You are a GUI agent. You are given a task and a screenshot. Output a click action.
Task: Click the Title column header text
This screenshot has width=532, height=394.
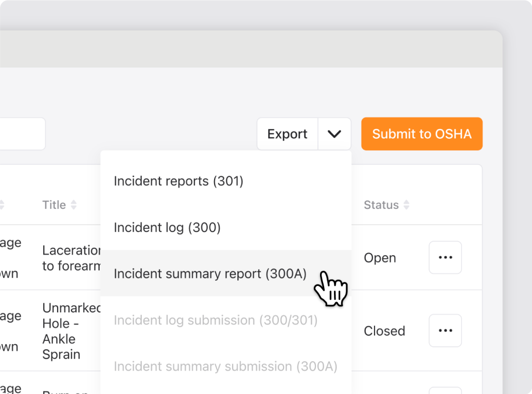coord(54,205)
